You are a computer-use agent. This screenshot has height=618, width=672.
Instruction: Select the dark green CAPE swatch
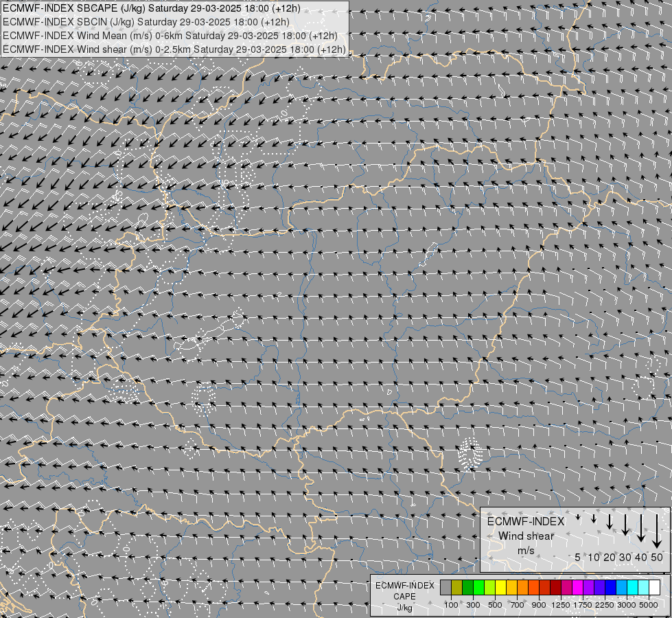[x=467, y=587]
